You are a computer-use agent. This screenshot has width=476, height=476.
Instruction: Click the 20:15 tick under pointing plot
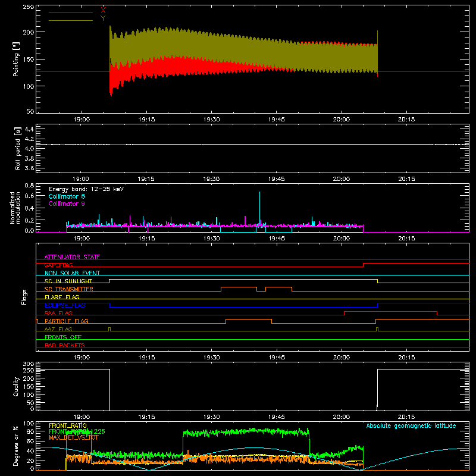click(406, 120)
